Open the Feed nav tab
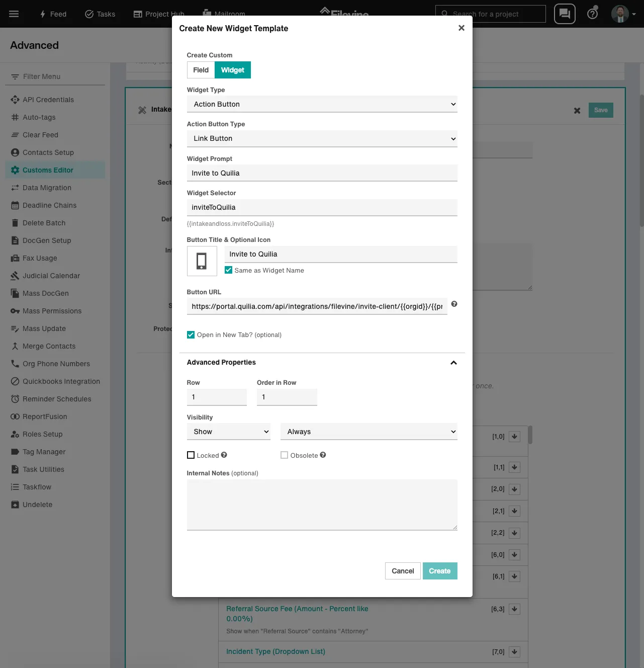This screenshot has width=644, height=668. pos(53,14)
